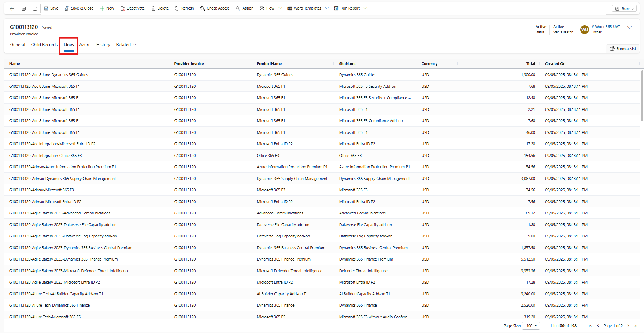The height and width of the screenshot is (333, 644).
Task: Open the Child Records tab
Action: (x=44, y=45)
